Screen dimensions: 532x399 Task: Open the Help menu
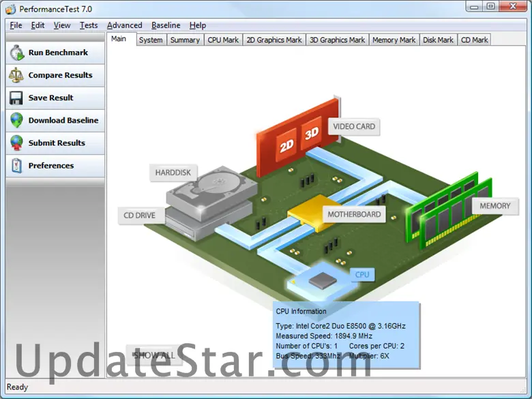[198, 25]
